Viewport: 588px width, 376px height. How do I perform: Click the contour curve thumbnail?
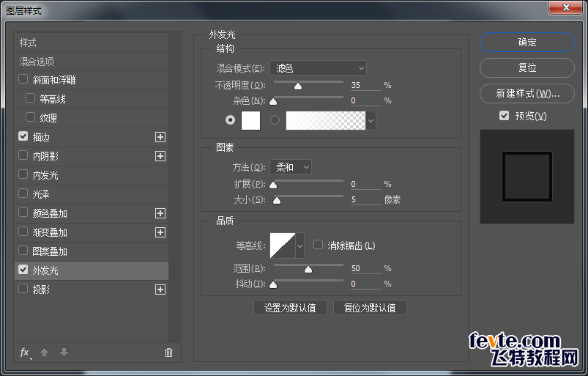283,246
